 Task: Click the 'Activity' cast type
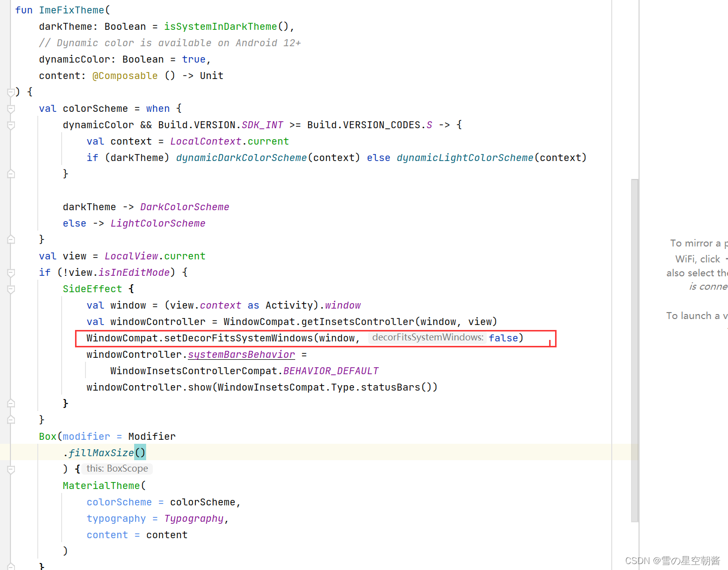point(289,305)
